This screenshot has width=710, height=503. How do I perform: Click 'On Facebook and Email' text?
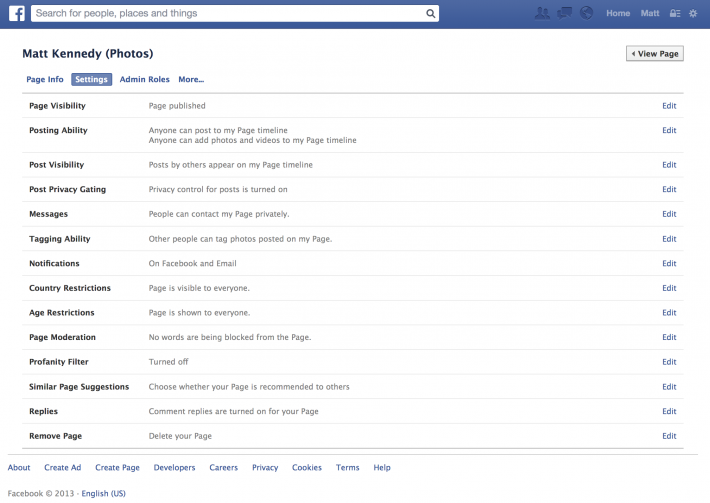tap(192, 263)
